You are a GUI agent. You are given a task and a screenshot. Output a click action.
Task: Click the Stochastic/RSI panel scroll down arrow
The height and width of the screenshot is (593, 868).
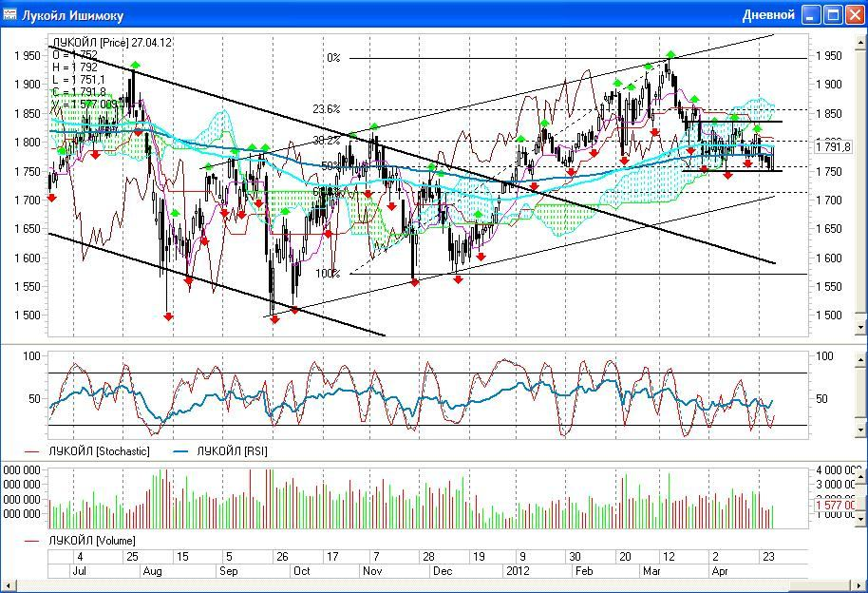coord(860,430)
